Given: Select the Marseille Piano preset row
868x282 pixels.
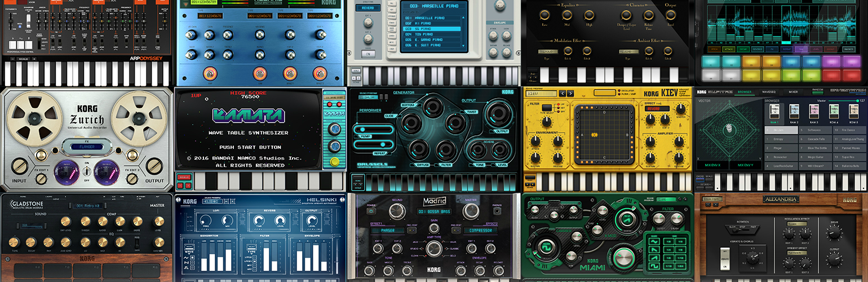Looking at the screenshot, I should coord(432,18).
